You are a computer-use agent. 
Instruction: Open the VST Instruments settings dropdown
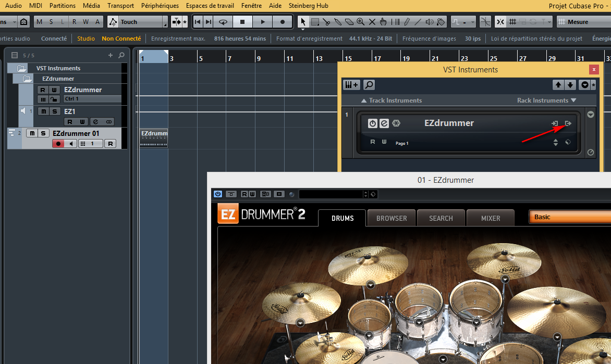[x=585, y=84]
